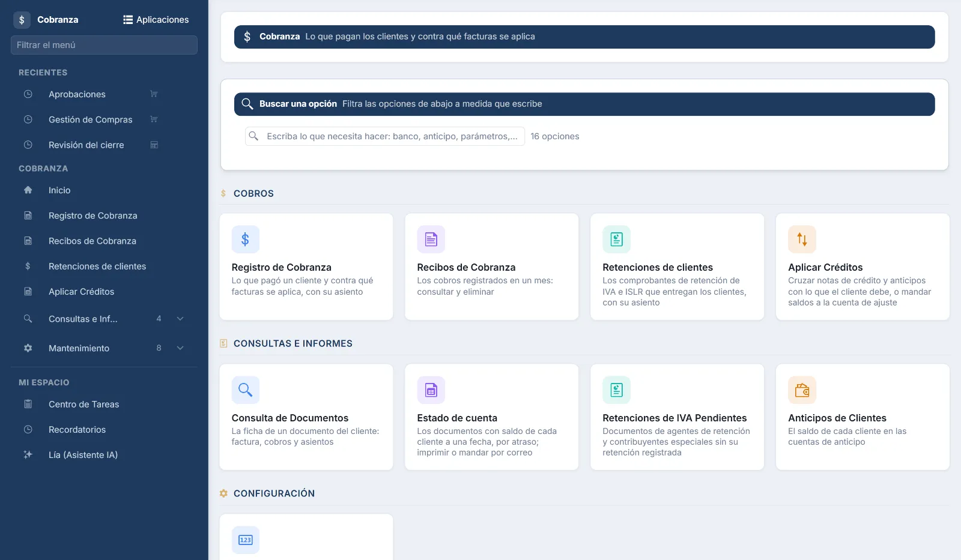The width and height of the screenshot is (961, 560).
Task: Click the dollar icon beside Retenciones de clientes in sidebar
Action: click(x=28, y=266)
